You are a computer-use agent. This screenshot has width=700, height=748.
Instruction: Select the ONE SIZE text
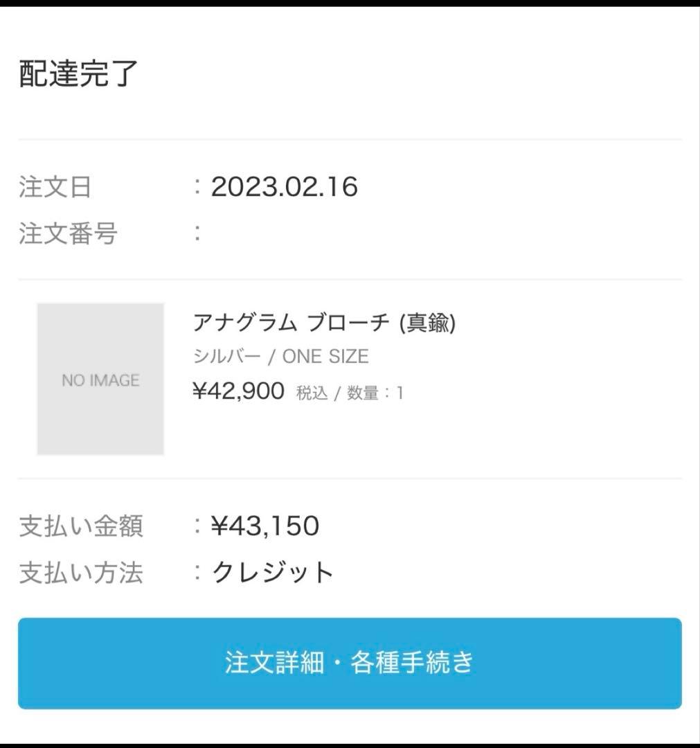click(325, 357)
